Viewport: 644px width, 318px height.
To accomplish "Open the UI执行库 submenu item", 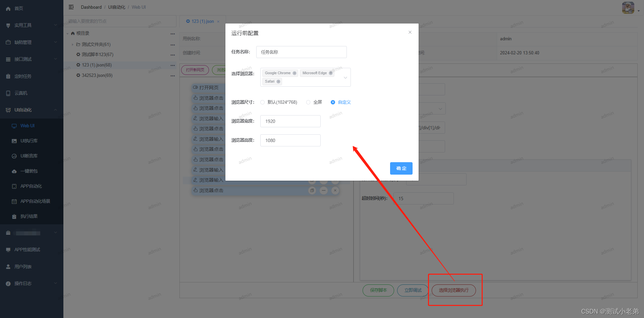I will [x=32, y=141].
